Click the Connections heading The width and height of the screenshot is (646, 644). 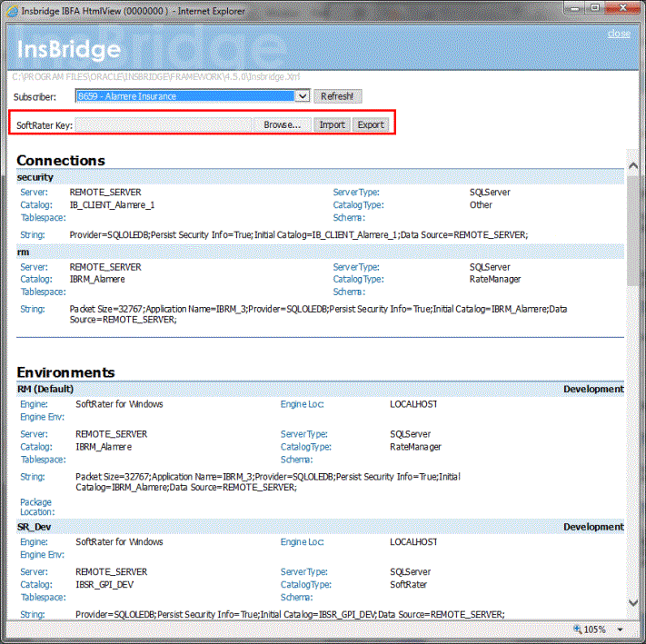(x=61, y=160)
